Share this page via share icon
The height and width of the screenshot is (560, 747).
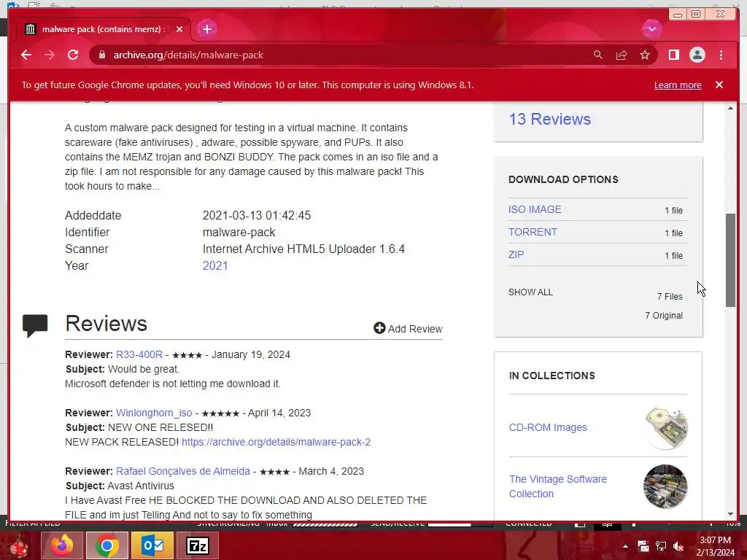point(622,55)
